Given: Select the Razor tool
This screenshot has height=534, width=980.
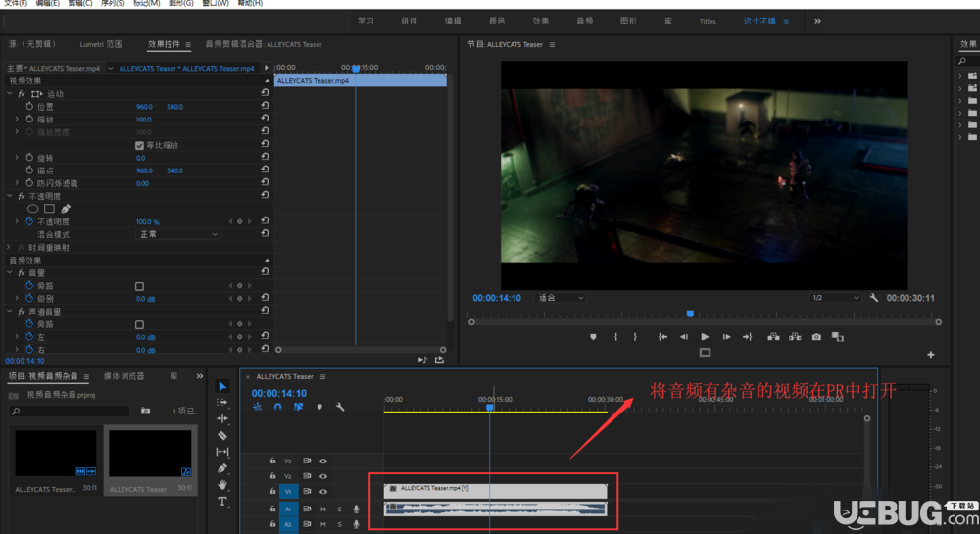Looking at the screenshot, I should pos(222,435).
